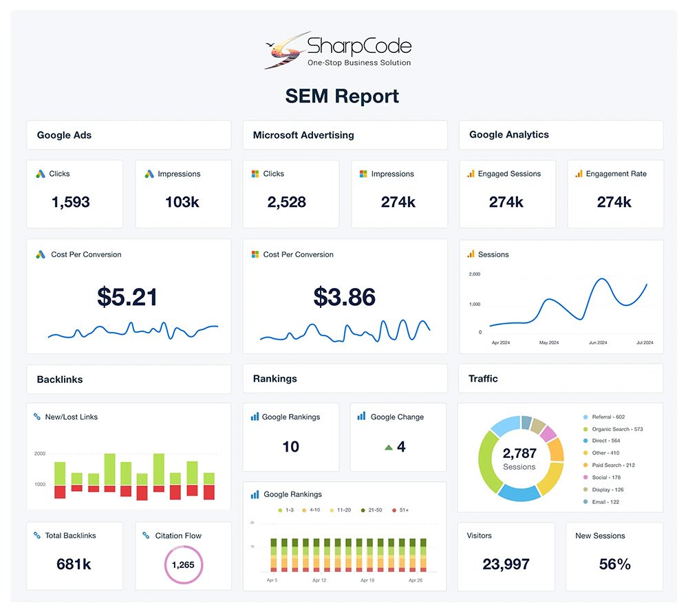This screenshot has height=616, width=688.
Task: Toggle the 51+ rankings legend item
Action: pyautogui.click(x=400, y=510)
